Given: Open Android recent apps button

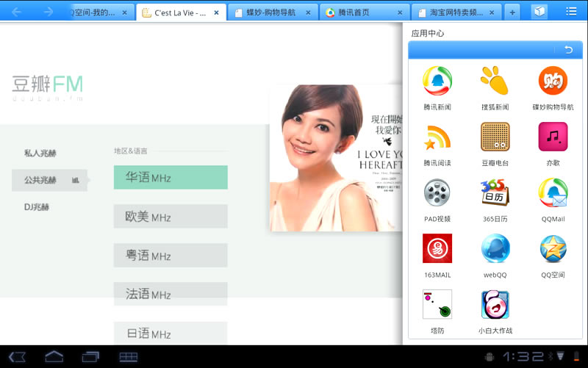Looking at the screenshot, I should click(x=90, y=357).
